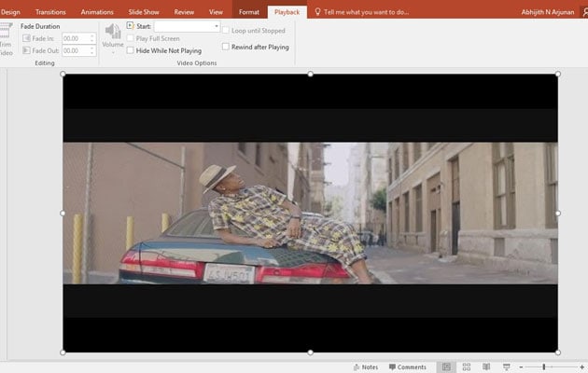Click the top-left resize handle of video
This screenshot has width=588, height=373.
tap(63, 75)
